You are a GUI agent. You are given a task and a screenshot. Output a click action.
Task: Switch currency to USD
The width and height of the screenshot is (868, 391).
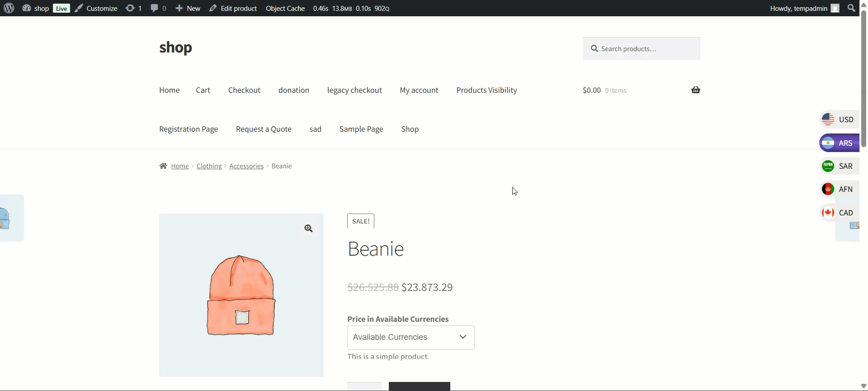tap(839, 119)
